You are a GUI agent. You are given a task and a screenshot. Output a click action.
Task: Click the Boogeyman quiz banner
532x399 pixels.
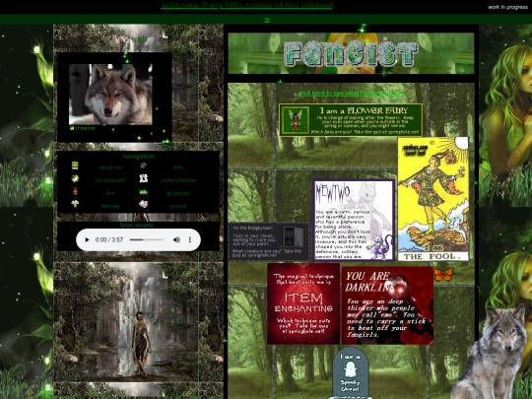pos(269,241)
